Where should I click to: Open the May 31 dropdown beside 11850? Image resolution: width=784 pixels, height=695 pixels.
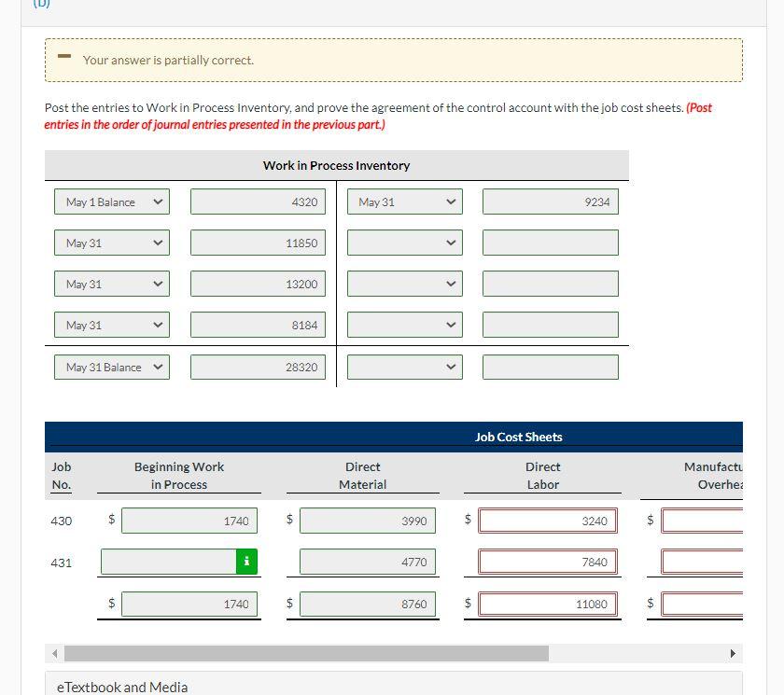112,243
